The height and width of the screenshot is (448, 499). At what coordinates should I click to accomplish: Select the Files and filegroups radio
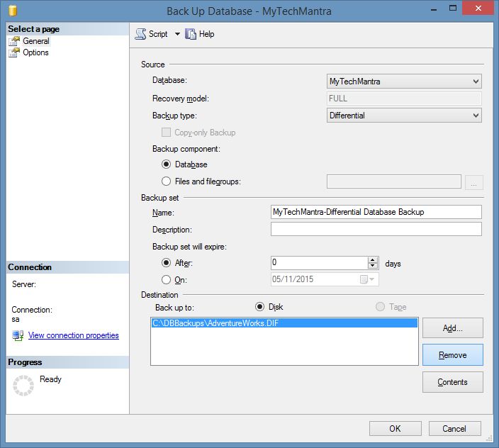[x=166, y=181]
